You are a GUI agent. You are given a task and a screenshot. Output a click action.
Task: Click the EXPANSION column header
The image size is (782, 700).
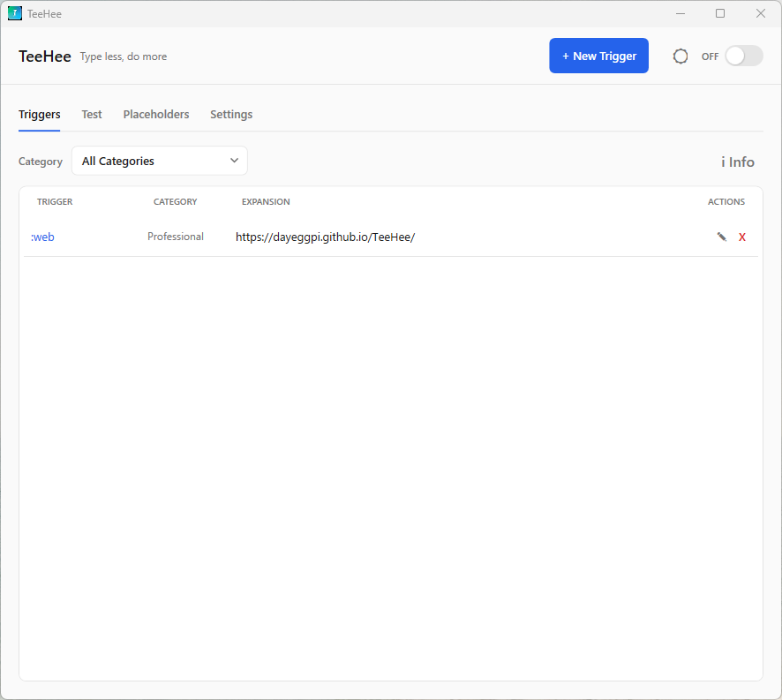(266, 201)
